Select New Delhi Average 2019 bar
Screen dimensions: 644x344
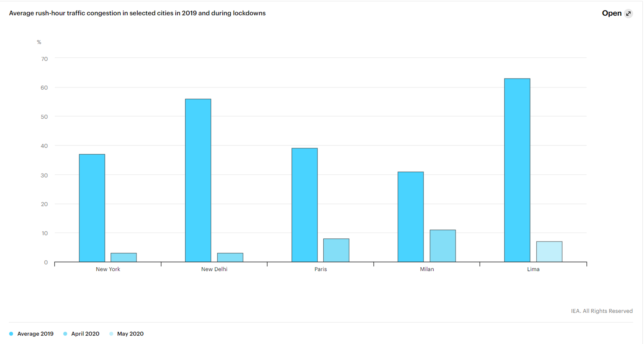[x=198, y=180]
